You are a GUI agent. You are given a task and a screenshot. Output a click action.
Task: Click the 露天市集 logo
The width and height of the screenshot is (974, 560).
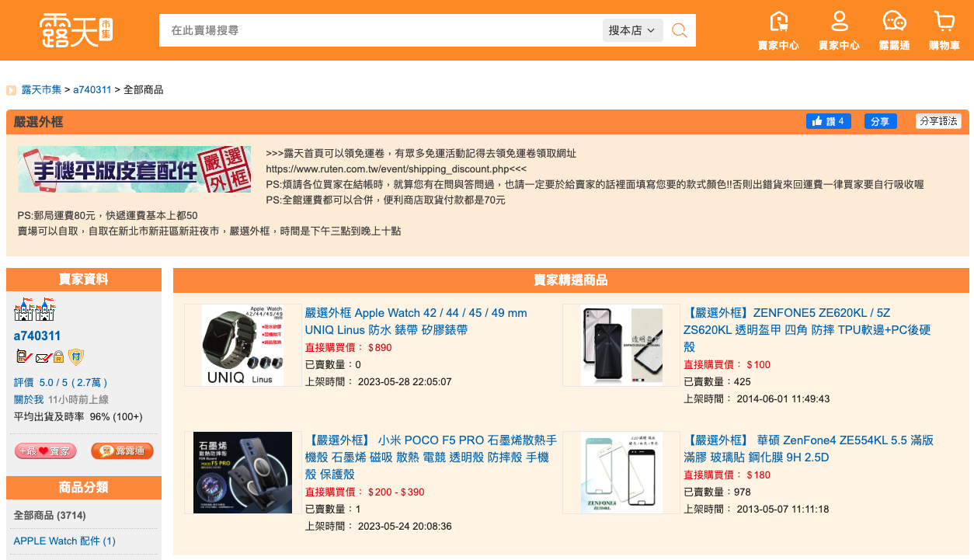[76, 30]
